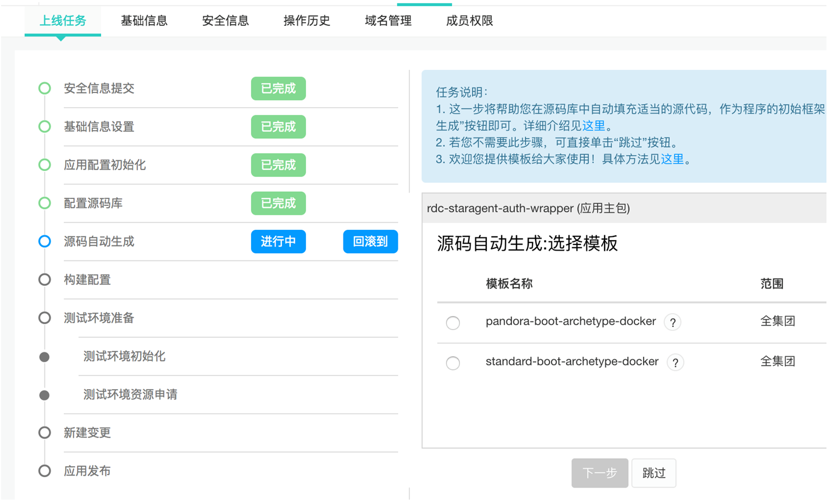Click the 回滚到 button
The width and height of the screenshot is (838, 504).
[x=370, y=242]
